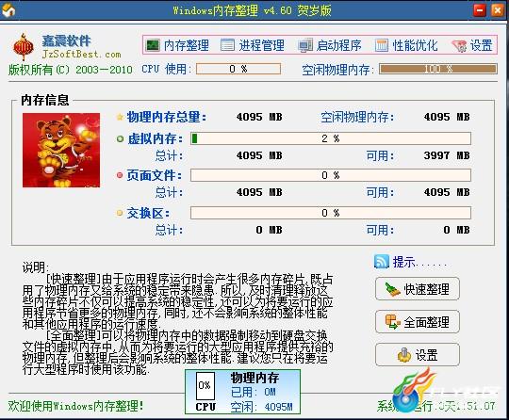
Task: Click the 虚拟内存 usage progress bar
Action: coord(331,138)
